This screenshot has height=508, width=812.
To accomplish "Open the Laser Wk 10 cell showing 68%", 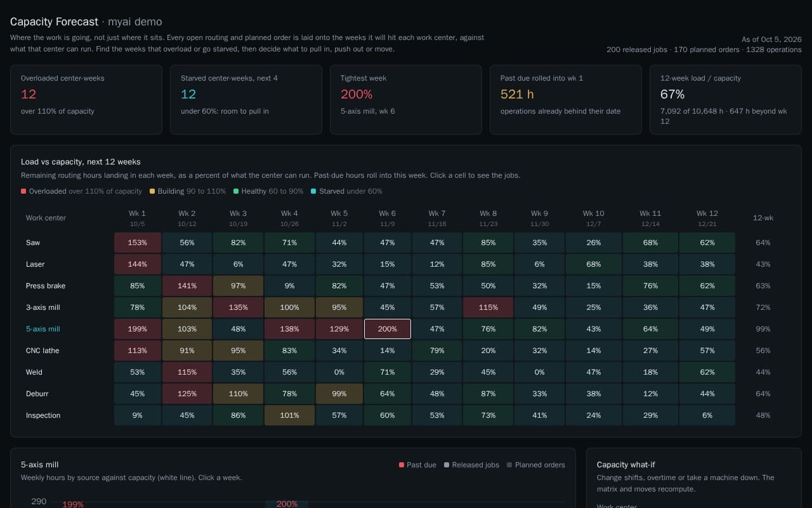I will (x=594, y=264).
